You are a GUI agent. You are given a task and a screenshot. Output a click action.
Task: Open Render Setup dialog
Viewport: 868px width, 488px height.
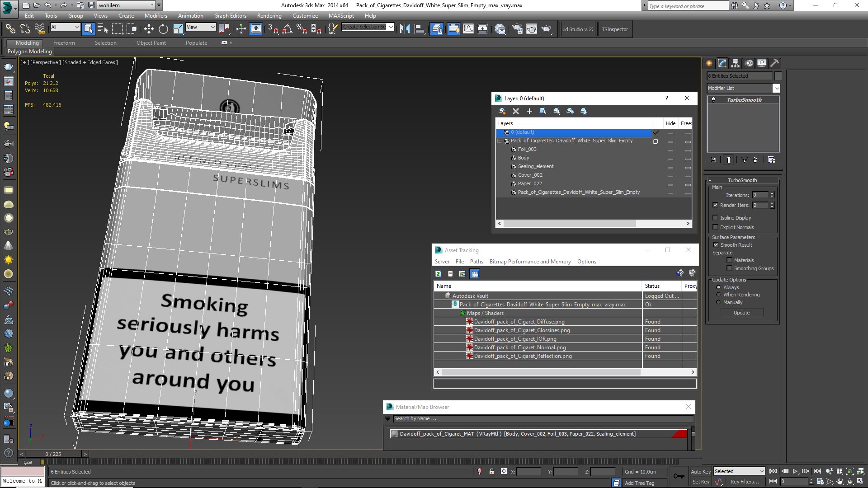(x=517, y=29)
